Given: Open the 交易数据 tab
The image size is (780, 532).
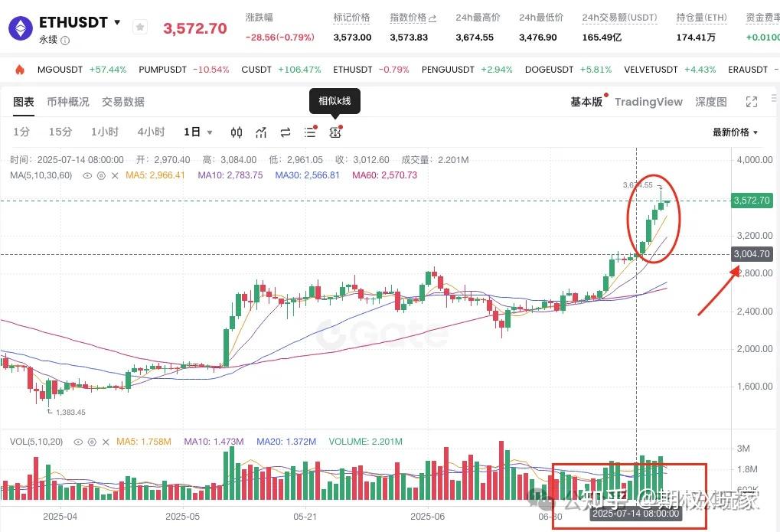Looking at the screenshot, I should tap(123, 102).
